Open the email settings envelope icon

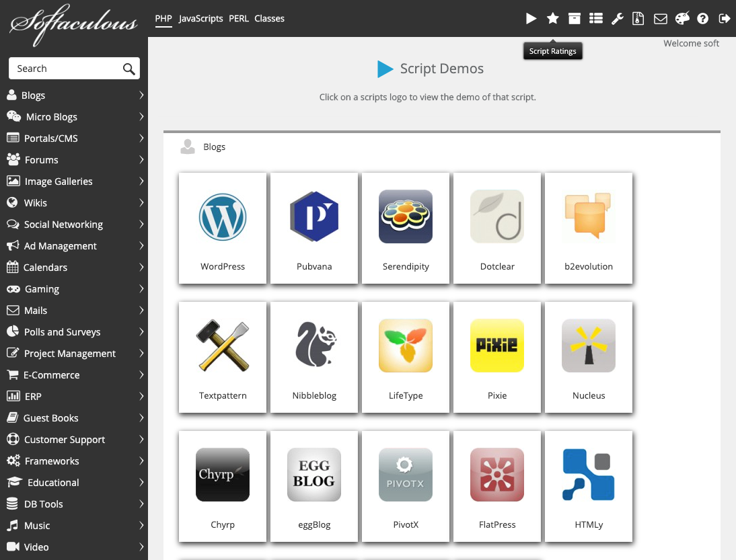pos(660,18)
